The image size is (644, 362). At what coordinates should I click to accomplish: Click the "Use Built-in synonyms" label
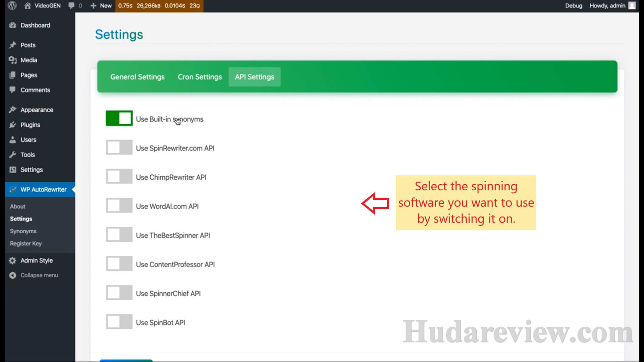click(x=169, y=119)
